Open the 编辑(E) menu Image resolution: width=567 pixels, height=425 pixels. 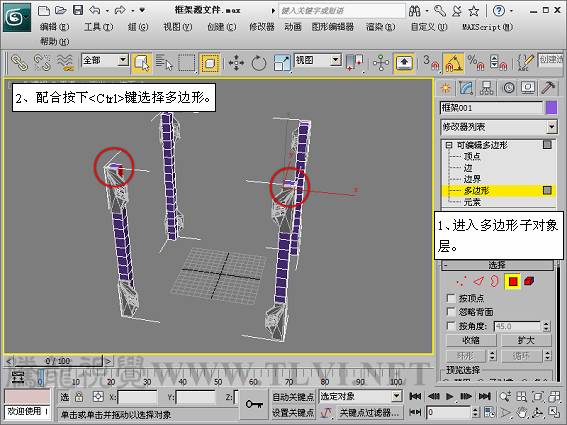[x=55, y=27]
